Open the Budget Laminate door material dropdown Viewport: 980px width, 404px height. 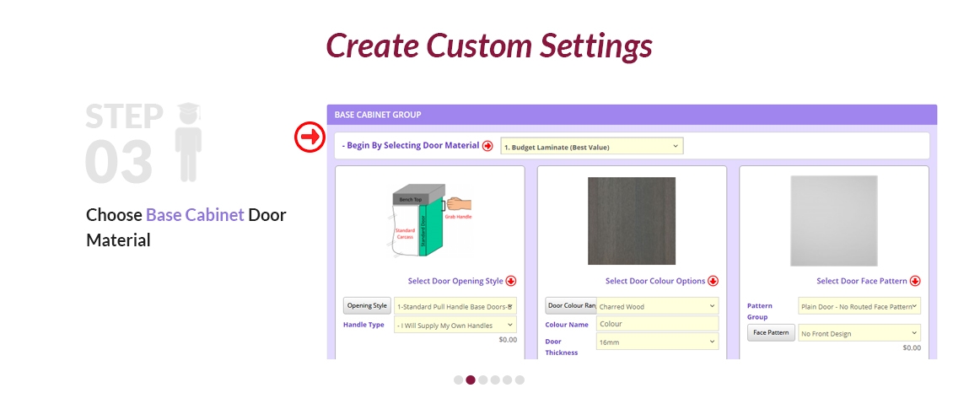click(x=591, y=147)
